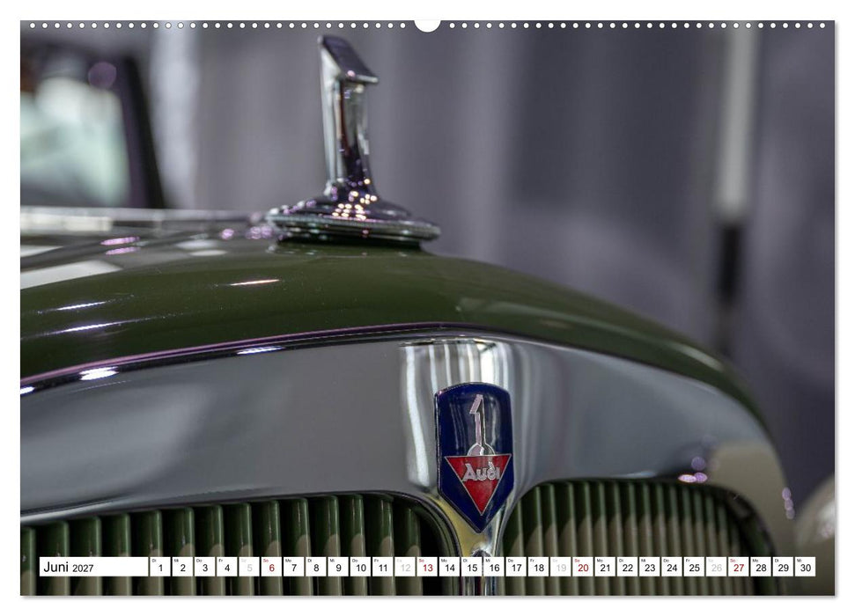Select day 8 in the calendar strip
This screenshot has width=855, height=616.
pyautogui.click(x=316, y=567)
